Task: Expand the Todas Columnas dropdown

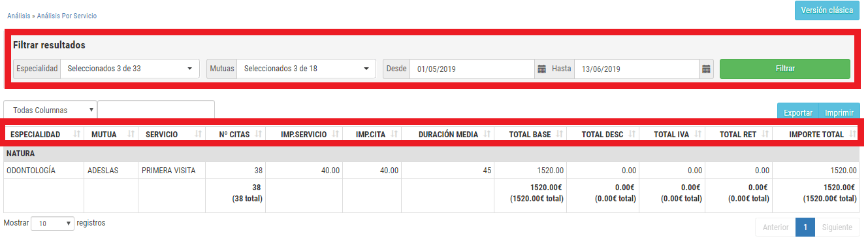Action: click(50, 110)
